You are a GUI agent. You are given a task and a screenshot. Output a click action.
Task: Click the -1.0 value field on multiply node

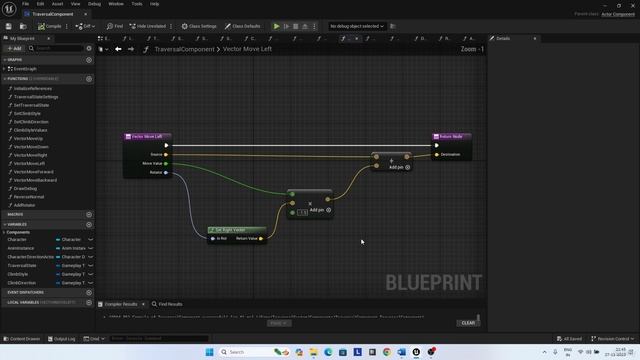(302, 213)
